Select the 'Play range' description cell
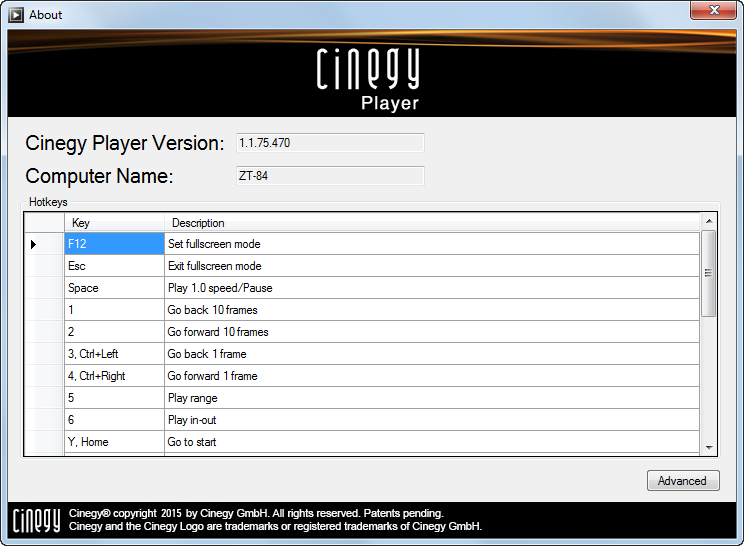The width and height of the screenshot is (744, 547). tap(432, 398)
